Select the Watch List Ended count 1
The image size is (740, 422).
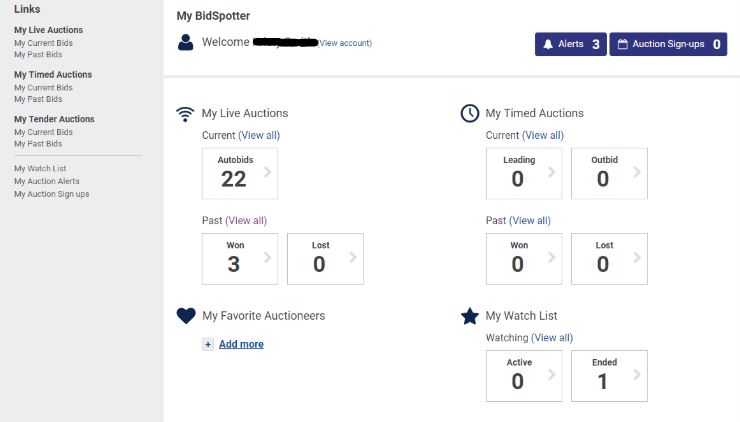pyautogui.click(x=602, y=381)
